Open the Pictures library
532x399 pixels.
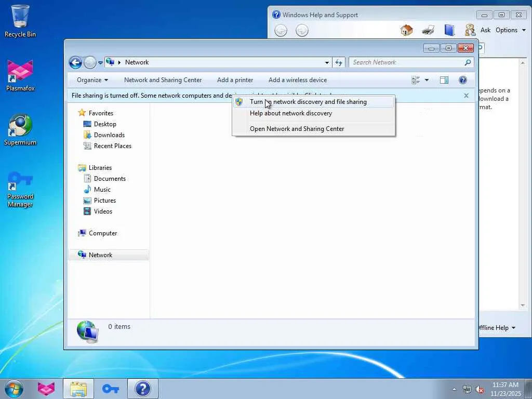point(105,201)
